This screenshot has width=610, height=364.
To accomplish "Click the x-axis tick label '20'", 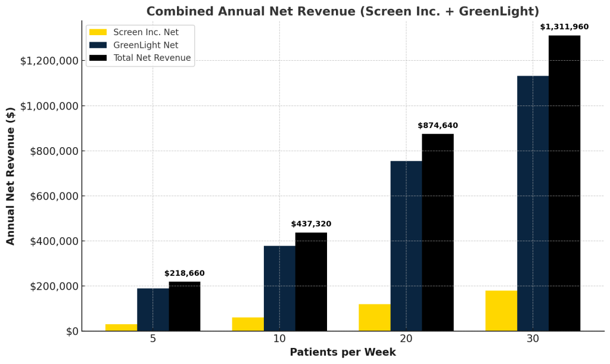I will [406, 338].
